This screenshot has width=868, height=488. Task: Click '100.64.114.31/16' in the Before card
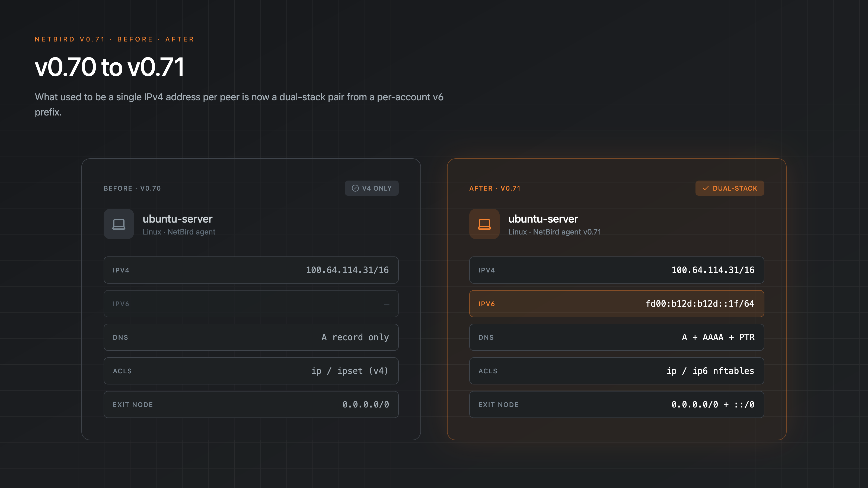[x=347, y=270]
